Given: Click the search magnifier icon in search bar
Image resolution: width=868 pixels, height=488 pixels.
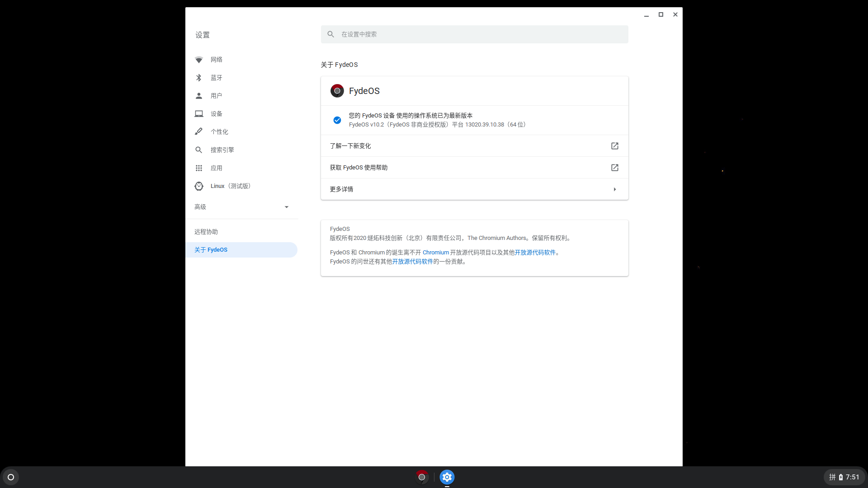Looking at the screenshot, I should pos(330,34).
